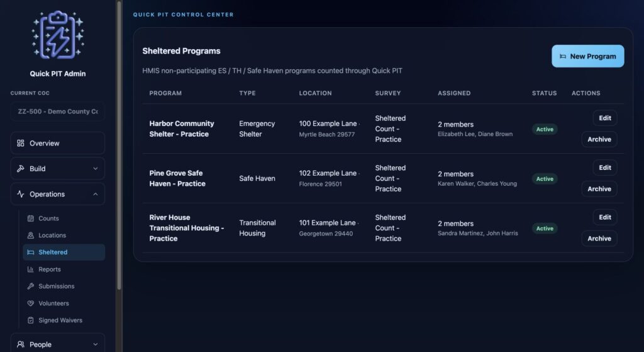Go to Locations under Operations
Screen dimensions: 644x352
tap(64, 236)
